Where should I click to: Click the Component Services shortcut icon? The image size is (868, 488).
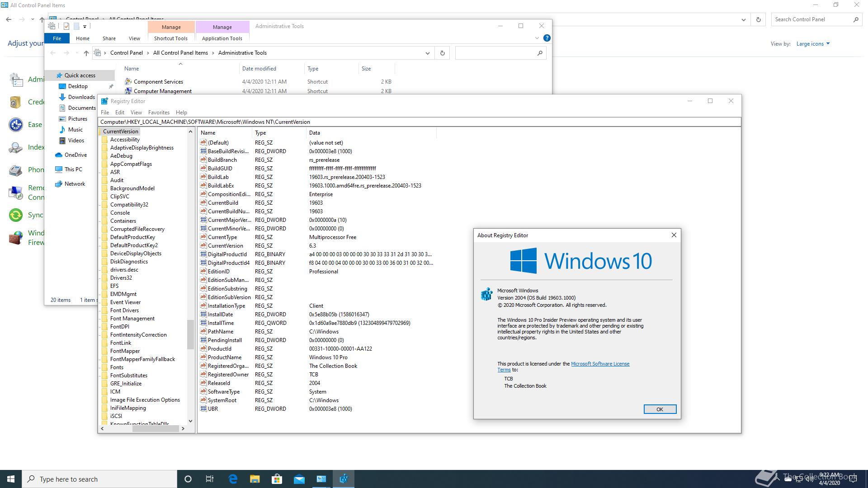(x=128, y=81)
